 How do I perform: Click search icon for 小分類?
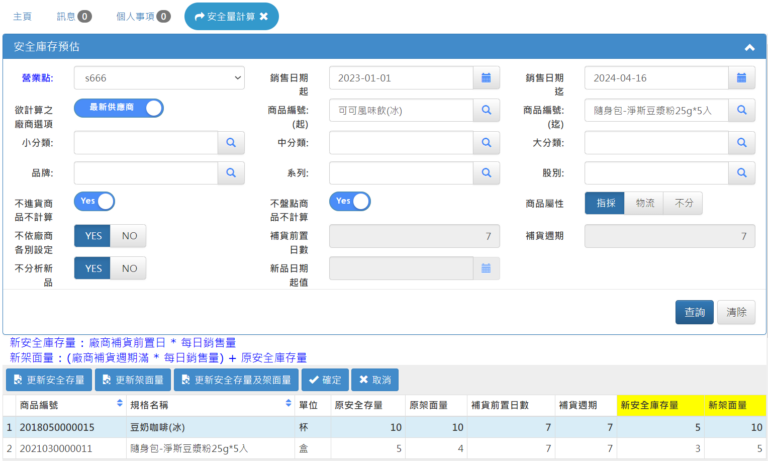point(231,143)
